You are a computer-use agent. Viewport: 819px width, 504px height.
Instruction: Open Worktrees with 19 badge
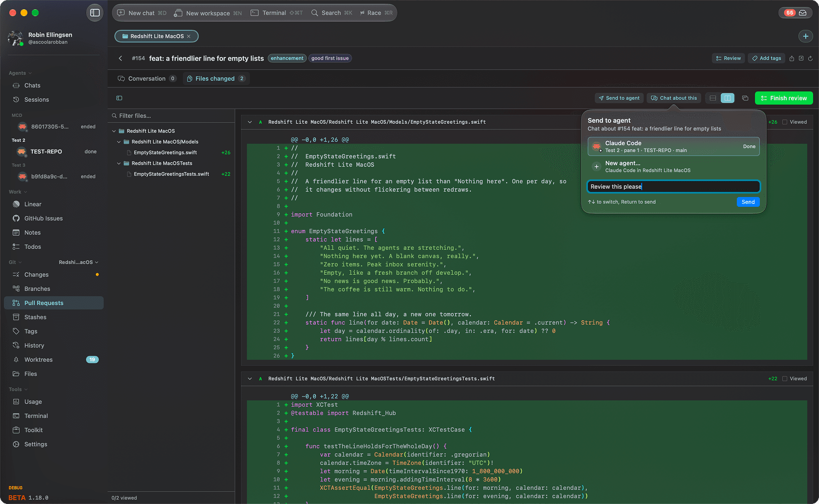54,360
